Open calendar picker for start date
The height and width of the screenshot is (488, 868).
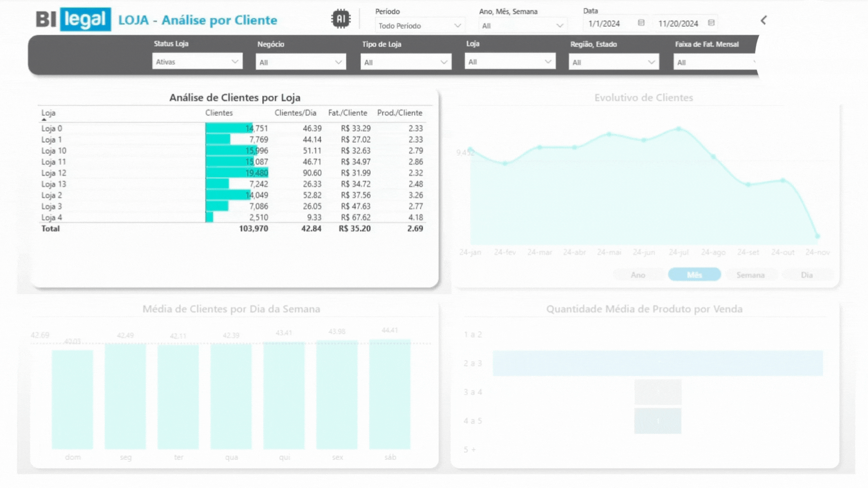[641, 23]
